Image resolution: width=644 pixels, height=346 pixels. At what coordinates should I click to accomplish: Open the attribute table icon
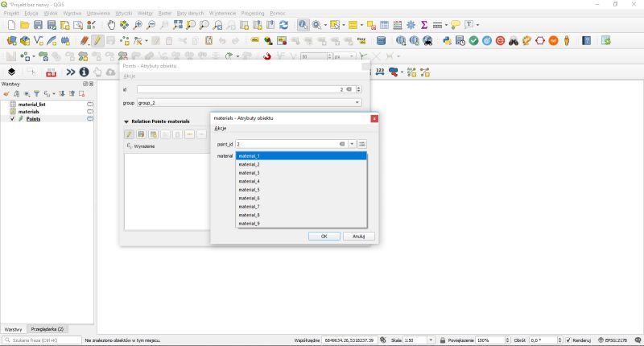point(384,25)
